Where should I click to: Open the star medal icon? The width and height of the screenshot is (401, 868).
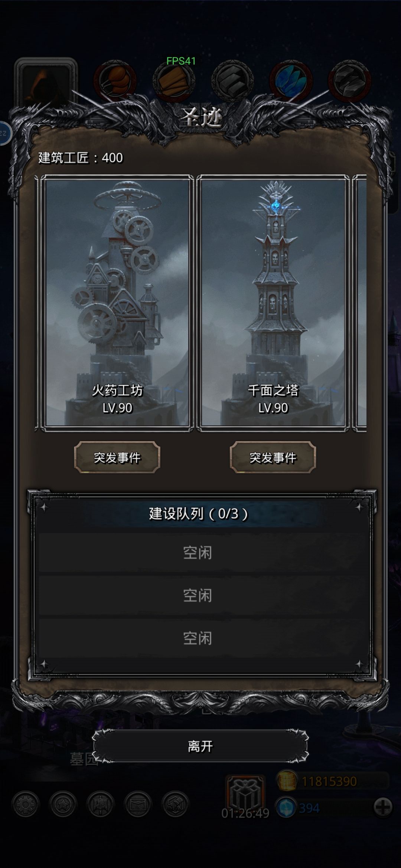[63, 804]
